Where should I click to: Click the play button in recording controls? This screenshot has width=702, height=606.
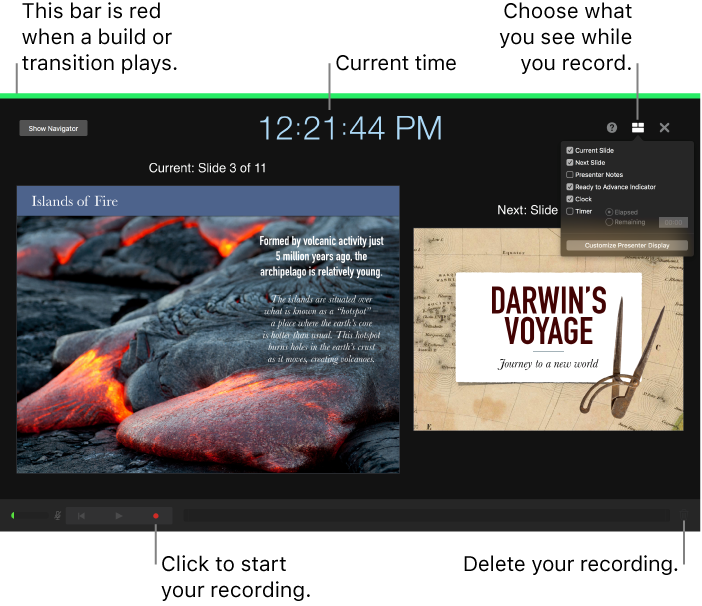coord(119,516)
